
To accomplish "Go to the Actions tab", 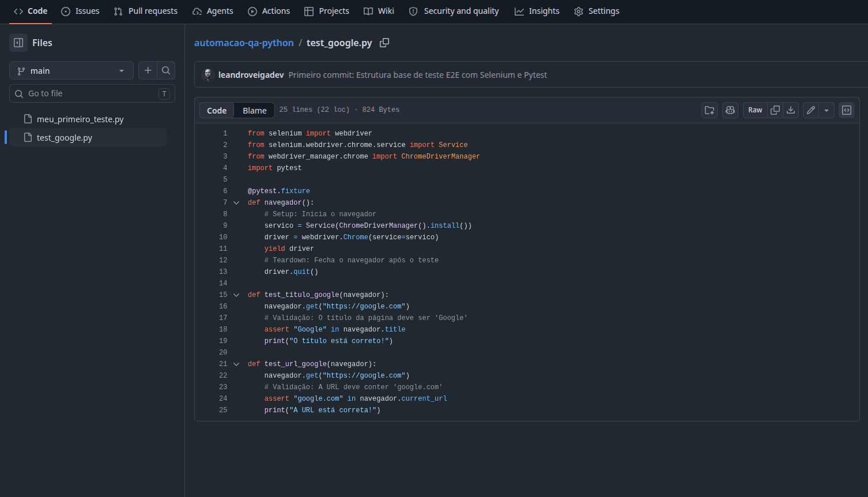I will (x=269, y=11).
